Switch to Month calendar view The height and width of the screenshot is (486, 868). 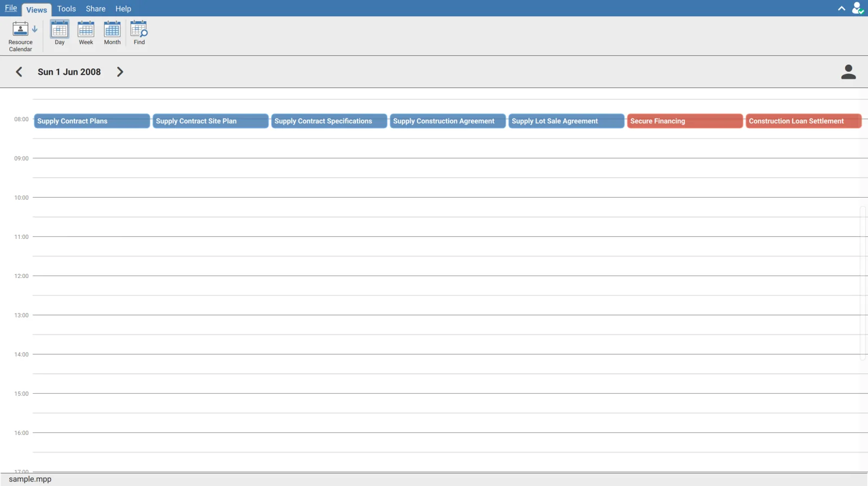point(112,33)
